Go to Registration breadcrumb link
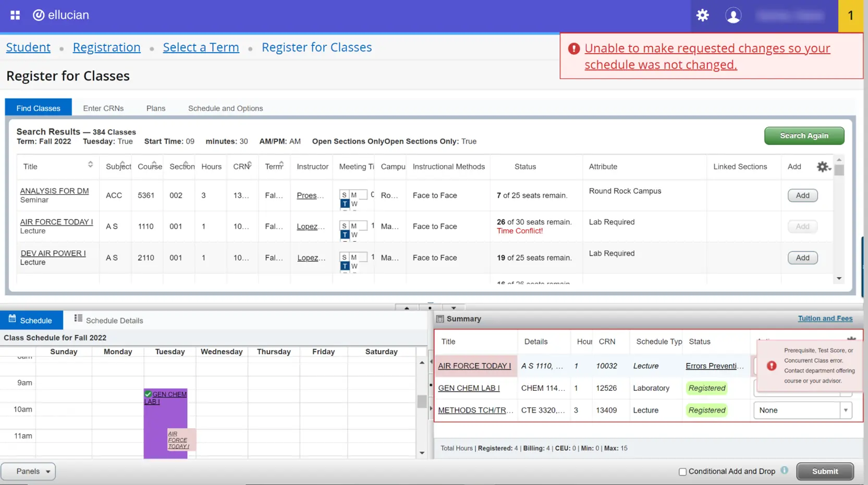The image size is (868, 485). 107,47
